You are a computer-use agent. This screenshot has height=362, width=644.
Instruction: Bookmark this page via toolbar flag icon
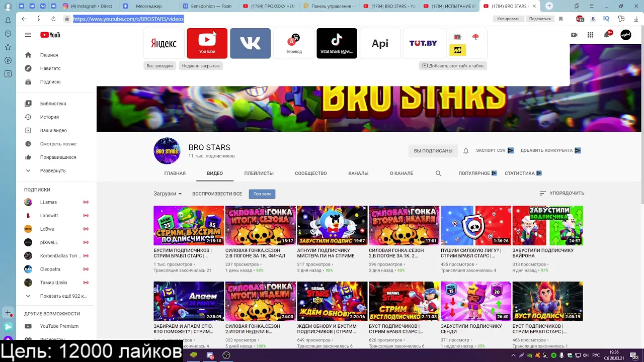(560, 19)
